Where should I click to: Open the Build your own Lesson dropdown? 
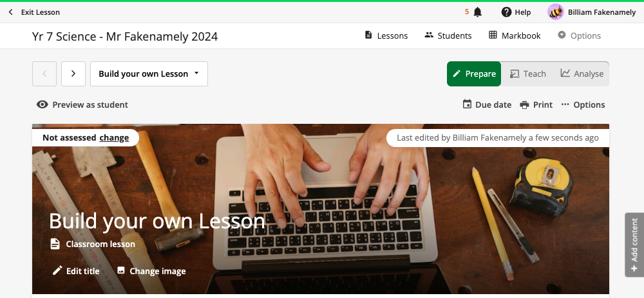point(149,74)
